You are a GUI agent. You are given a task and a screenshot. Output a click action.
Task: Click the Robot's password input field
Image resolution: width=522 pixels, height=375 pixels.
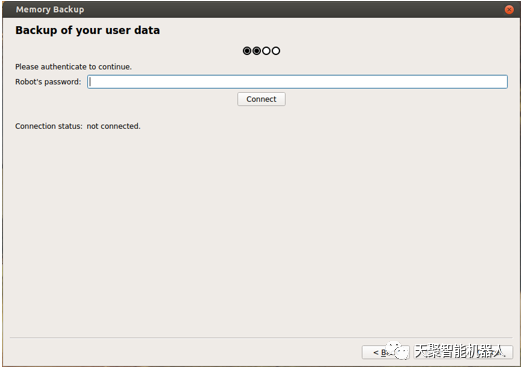click(297, 82)
